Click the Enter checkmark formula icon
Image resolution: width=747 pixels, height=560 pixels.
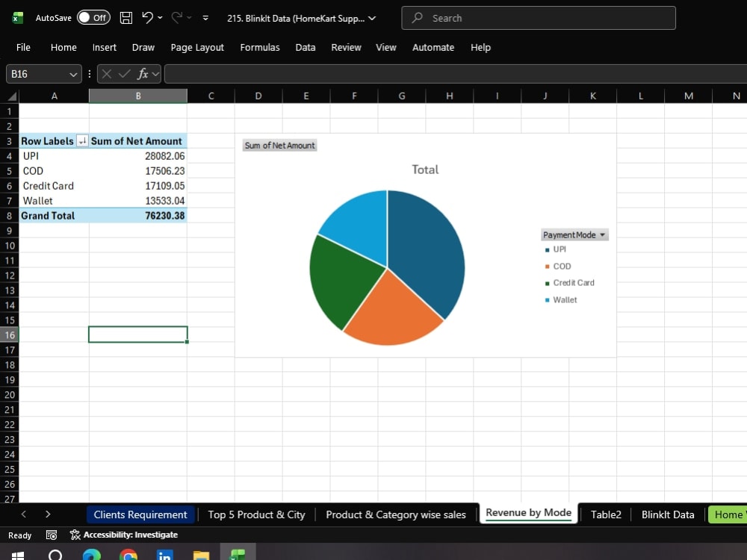pos(124,74)
